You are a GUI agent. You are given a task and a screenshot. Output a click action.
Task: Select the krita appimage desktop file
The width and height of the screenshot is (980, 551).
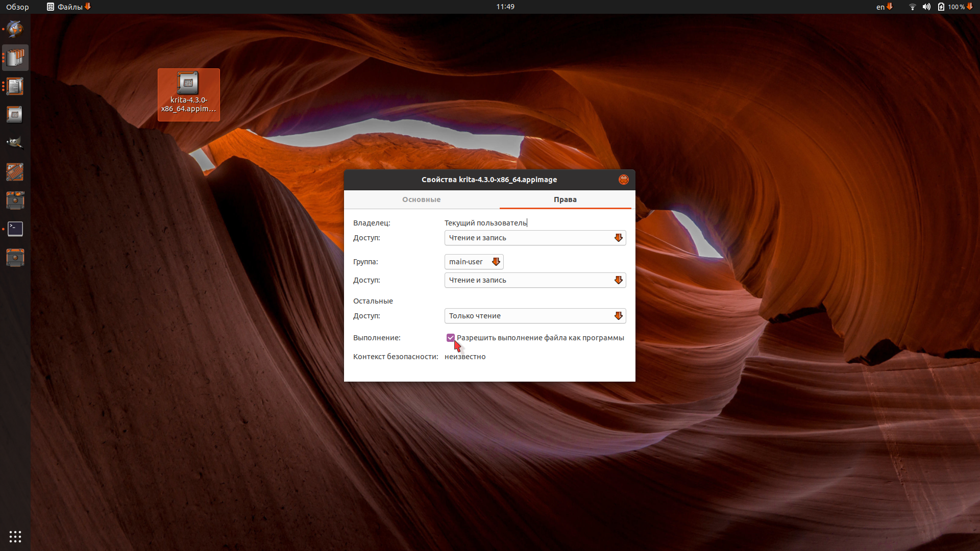[189, 95]
